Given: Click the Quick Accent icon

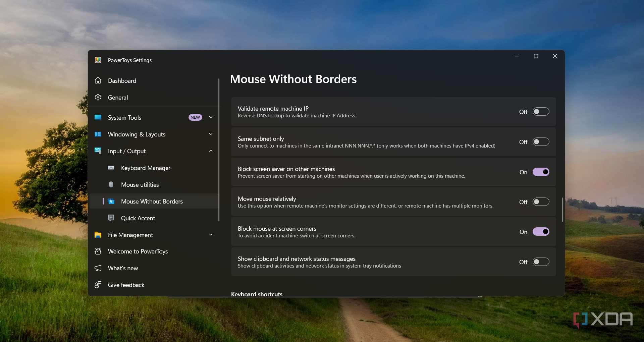Looking at the screenshot, I should 111,218.
